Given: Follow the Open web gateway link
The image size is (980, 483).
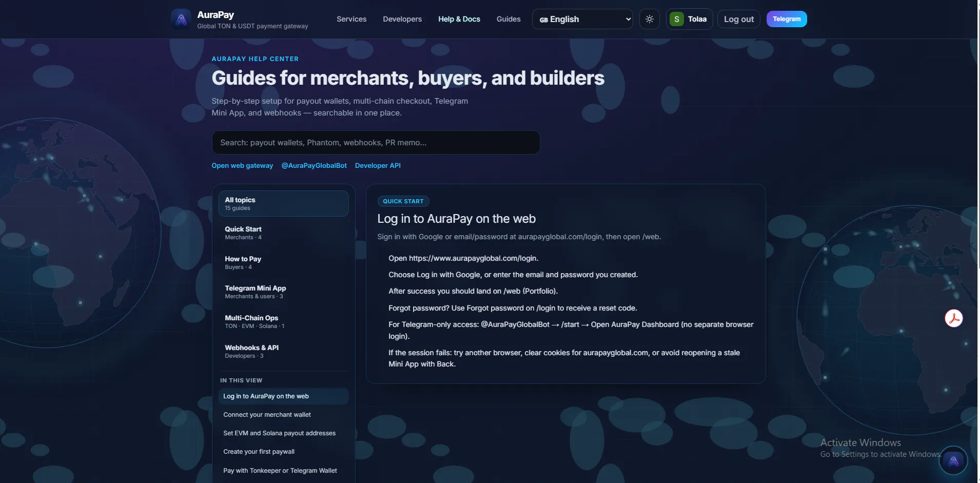Looking at the screenshot, I should (x=242, y=166).
